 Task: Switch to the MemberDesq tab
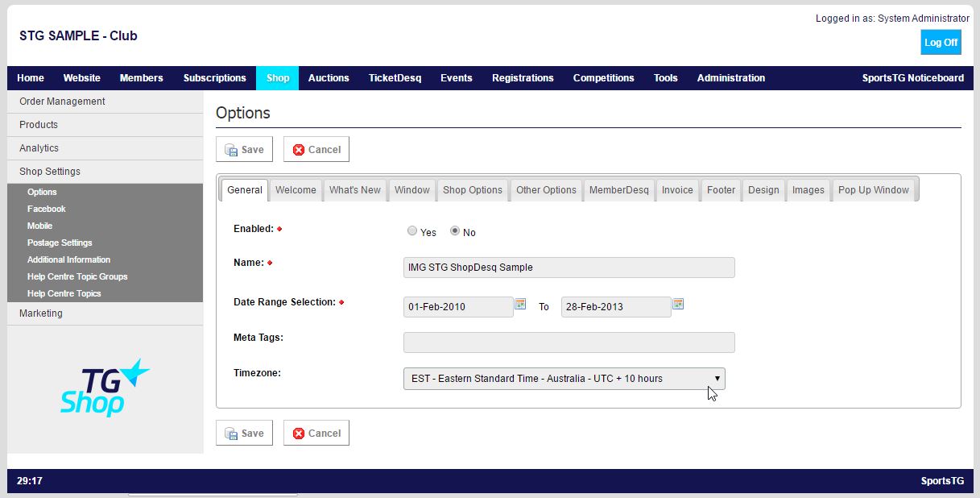(x=619, y=190)
